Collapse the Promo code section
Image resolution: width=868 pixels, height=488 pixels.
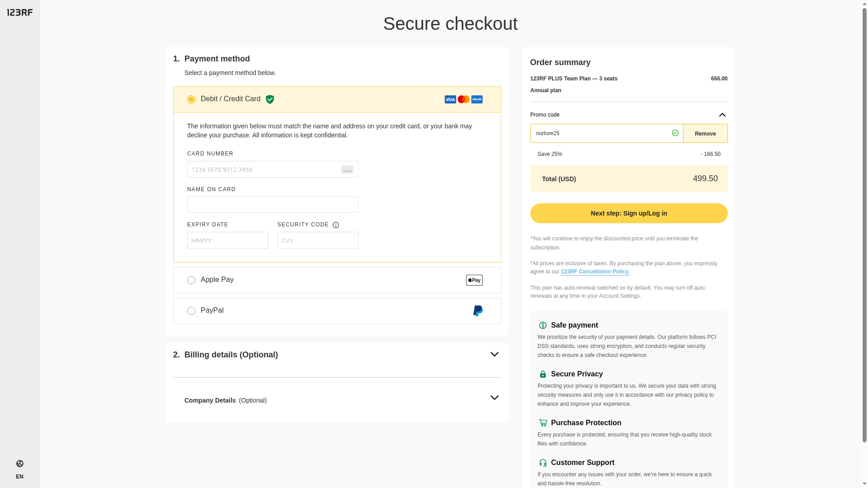coord(722,115)
